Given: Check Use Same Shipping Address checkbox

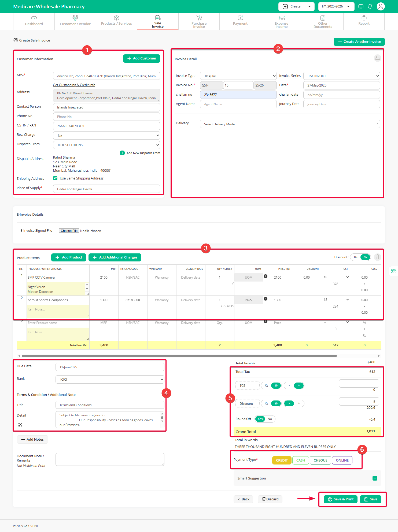Looking at the screenshot, I should (x=55, y=178).
